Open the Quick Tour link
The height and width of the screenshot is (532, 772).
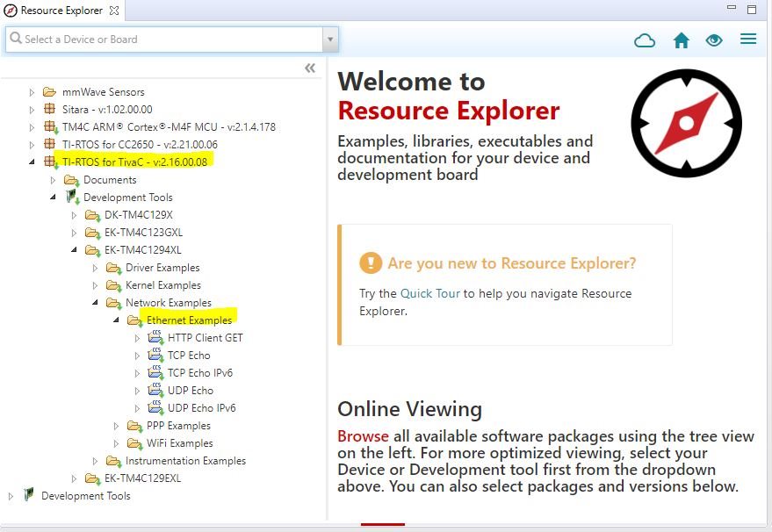pyautogui.click(x=429, y=293)
